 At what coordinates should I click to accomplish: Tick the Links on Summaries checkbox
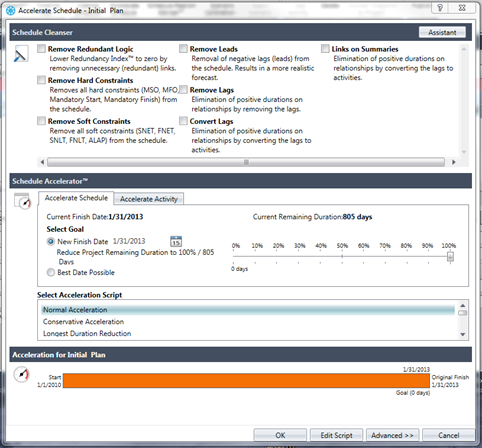[325, 49]
